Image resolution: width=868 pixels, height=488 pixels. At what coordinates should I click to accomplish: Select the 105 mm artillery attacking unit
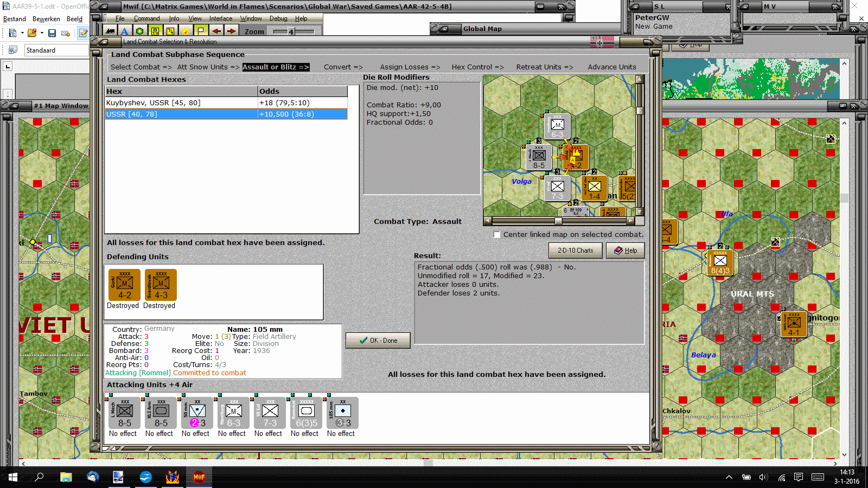(342, 413)
